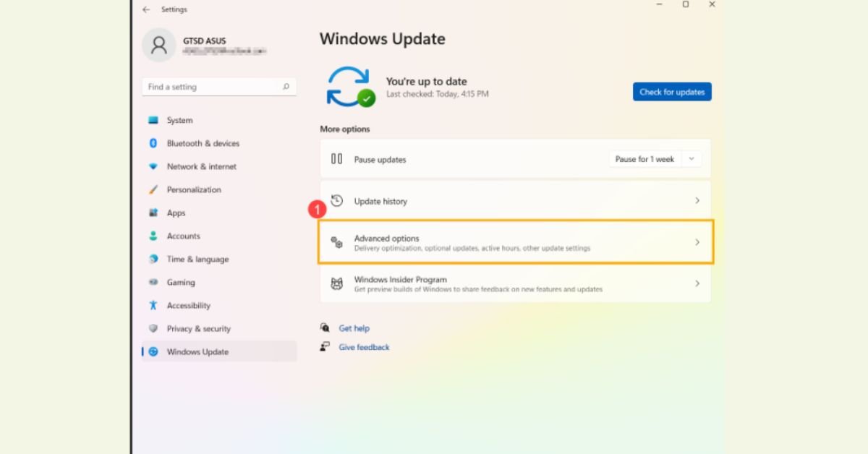Viewport: 868px width, 454px height.
Task: Click the pause bars icon
Action: click(x=336, y=159)
